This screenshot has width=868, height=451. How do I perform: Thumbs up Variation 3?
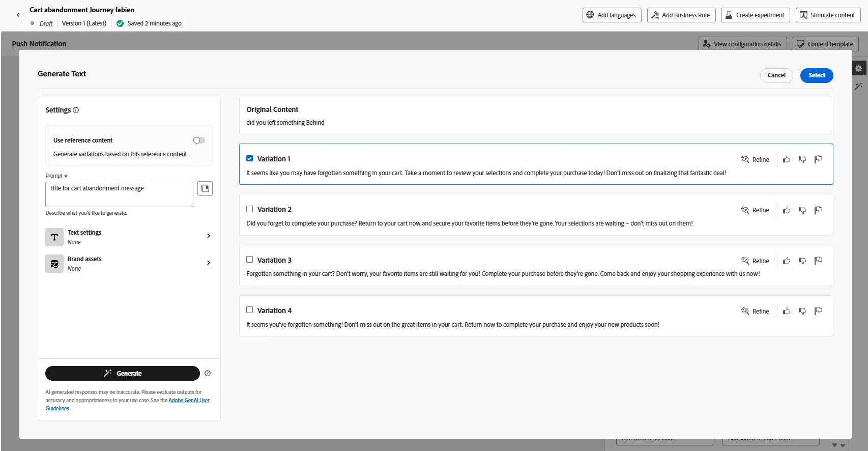coord(787,261)
